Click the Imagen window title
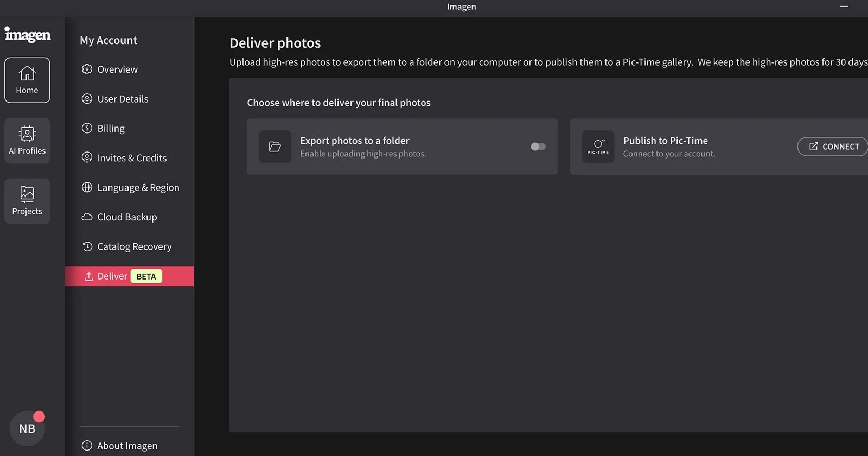The width and height of the screenshot is (868, 456). 461,7
